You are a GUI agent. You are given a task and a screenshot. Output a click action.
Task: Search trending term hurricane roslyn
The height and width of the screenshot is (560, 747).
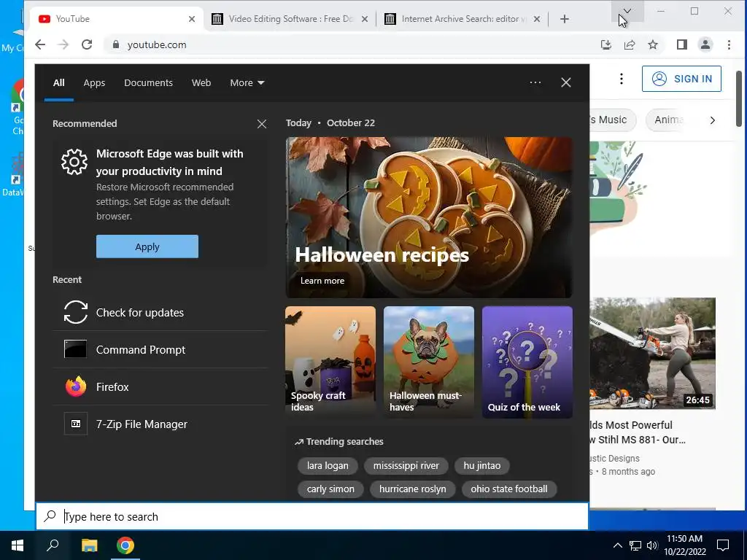413,489
